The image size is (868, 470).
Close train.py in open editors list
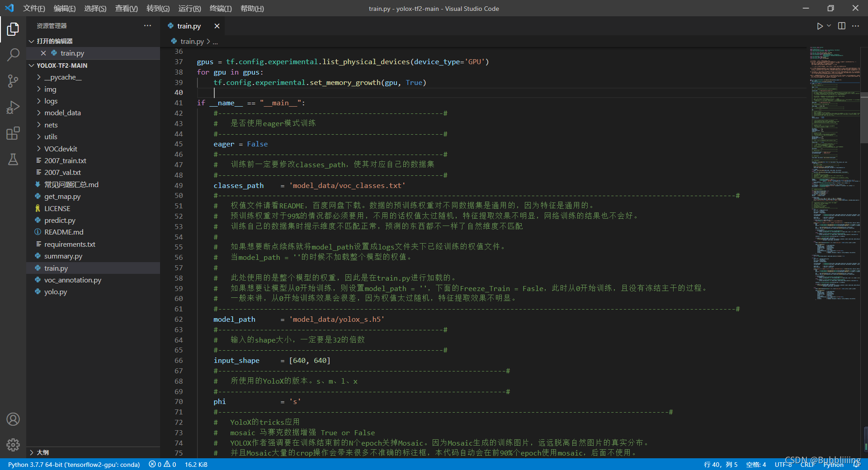(43, 53)
